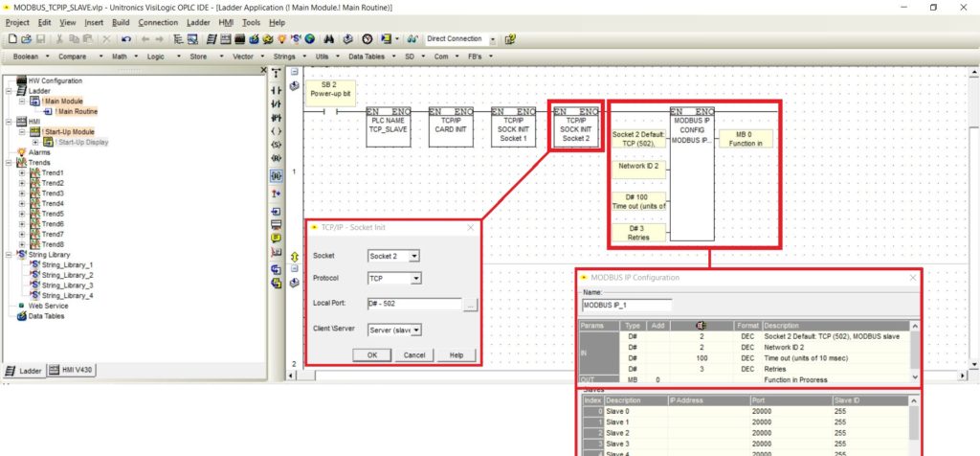Expand the Trend1 tree node

tap(23, 173)
